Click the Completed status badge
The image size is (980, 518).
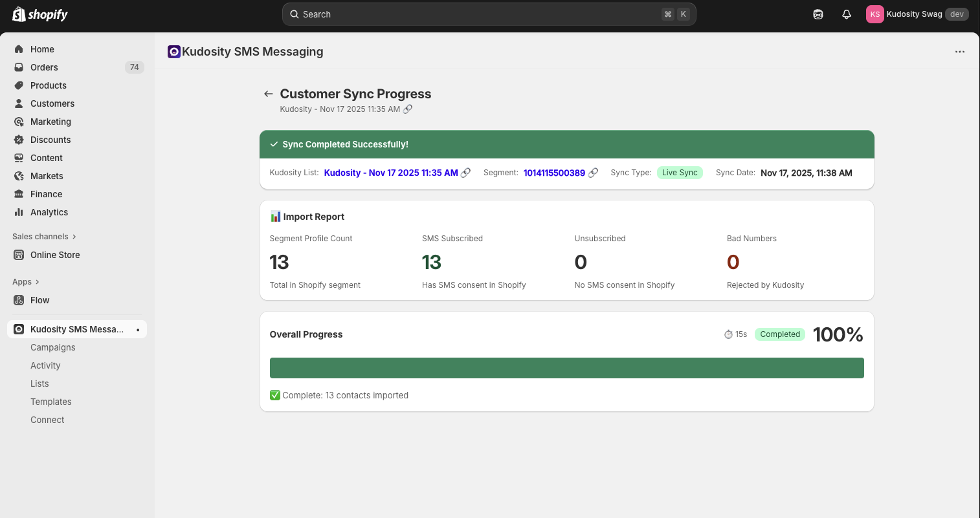(x=780, y=334)
